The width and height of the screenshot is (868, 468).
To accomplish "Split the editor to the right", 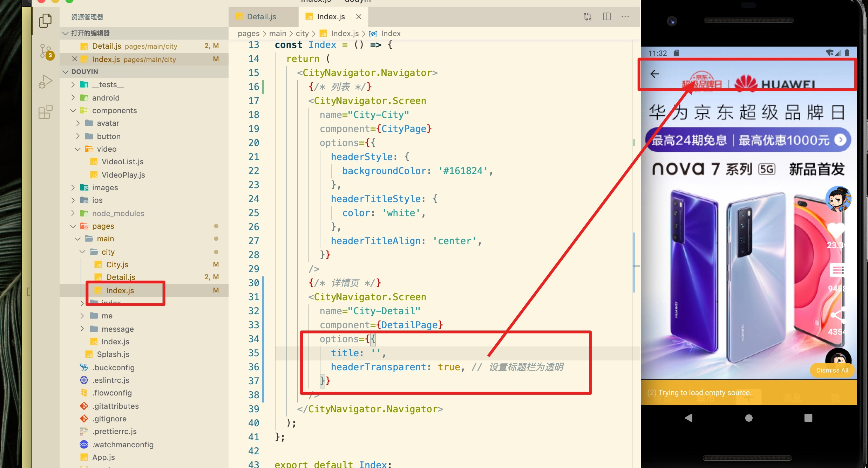I will 607,16.
